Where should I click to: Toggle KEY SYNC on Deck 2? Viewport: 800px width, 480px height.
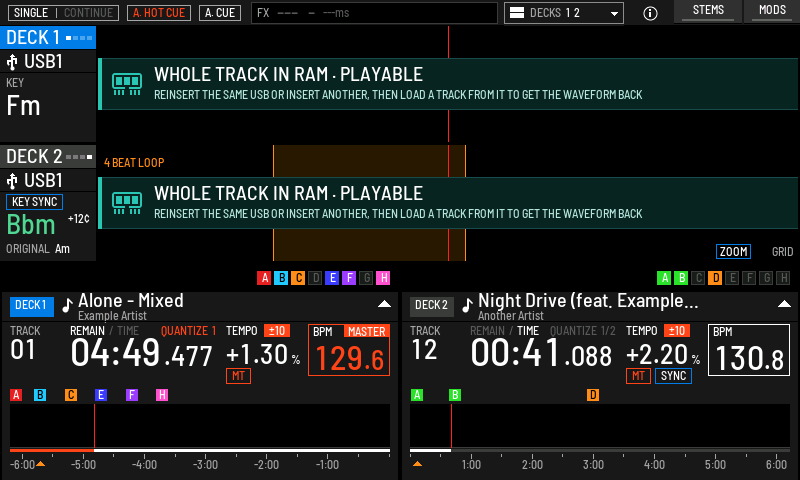pyautogui.click(x=34, y=202)
